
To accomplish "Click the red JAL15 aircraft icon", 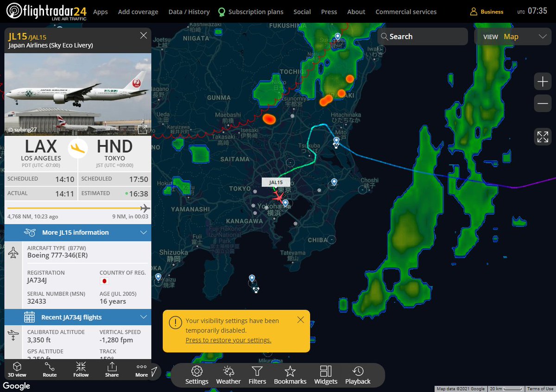I will point(278,196).
